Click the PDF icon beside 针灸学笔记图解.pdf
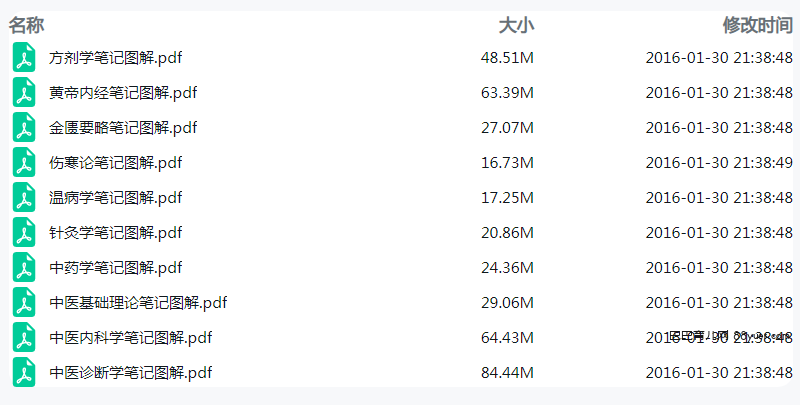 tap(24, 233)
